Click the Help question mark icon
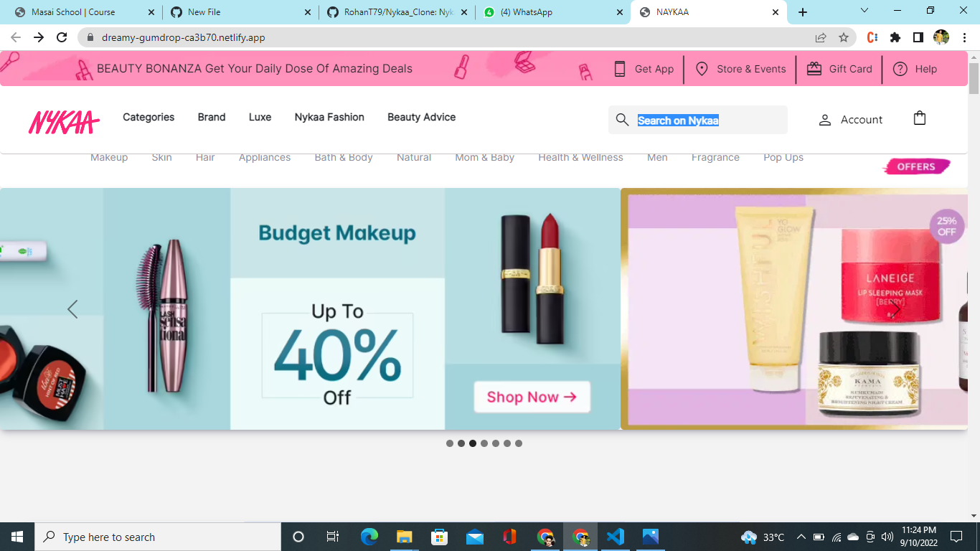Image resolution: width=980 pixels, height=551 pixels. (x=900, y=68)
